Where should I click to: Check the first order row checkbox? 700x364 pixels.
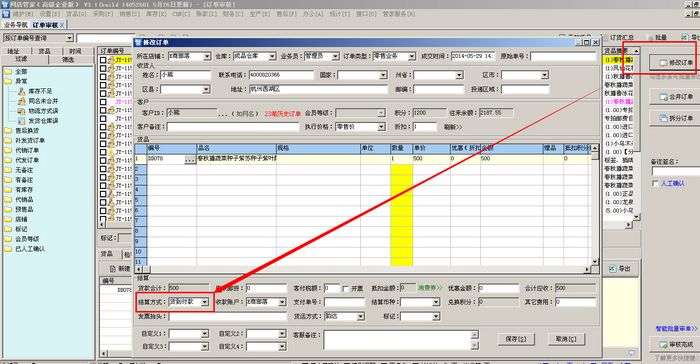[103, 60]
